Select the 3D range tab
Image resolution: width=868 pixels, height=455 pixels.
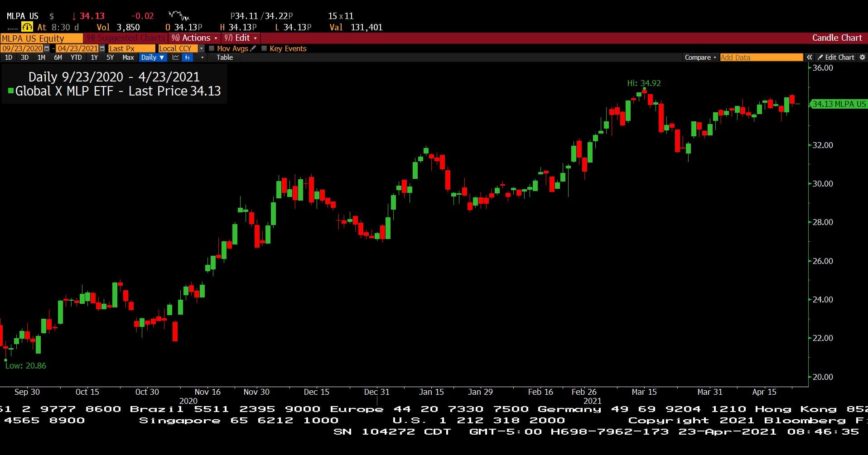(x=25, y=57)
